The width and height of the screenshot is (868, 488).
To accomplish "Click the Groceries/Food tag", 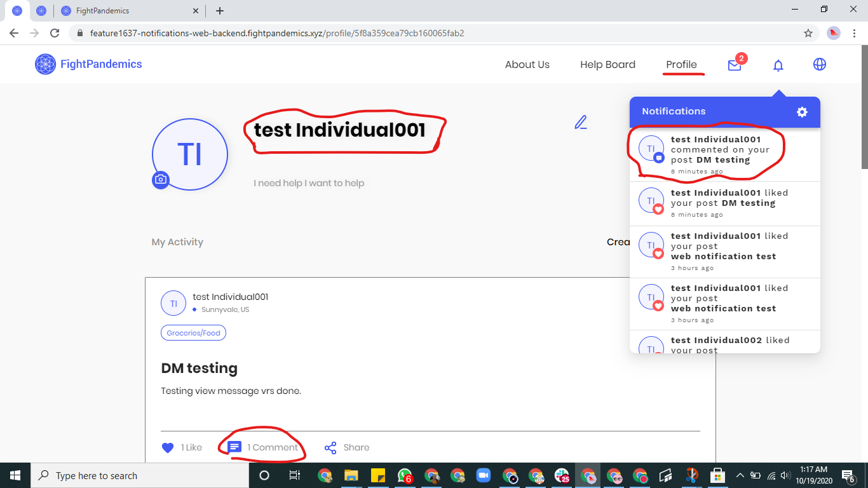I will pyautogui.click(x=194, y=333).
